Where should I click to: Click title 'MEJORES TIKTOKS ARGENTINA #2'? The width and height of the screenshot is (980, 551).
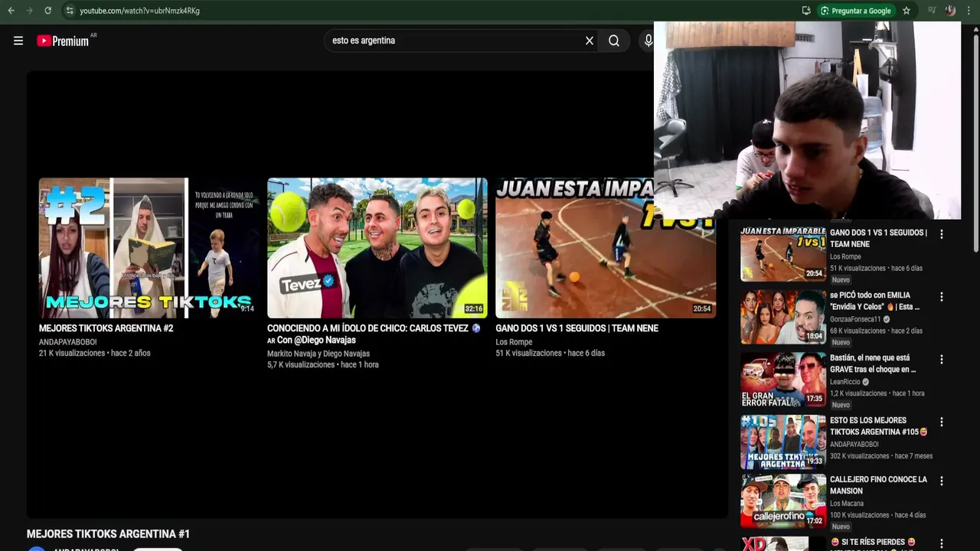[x=106, y=328]
